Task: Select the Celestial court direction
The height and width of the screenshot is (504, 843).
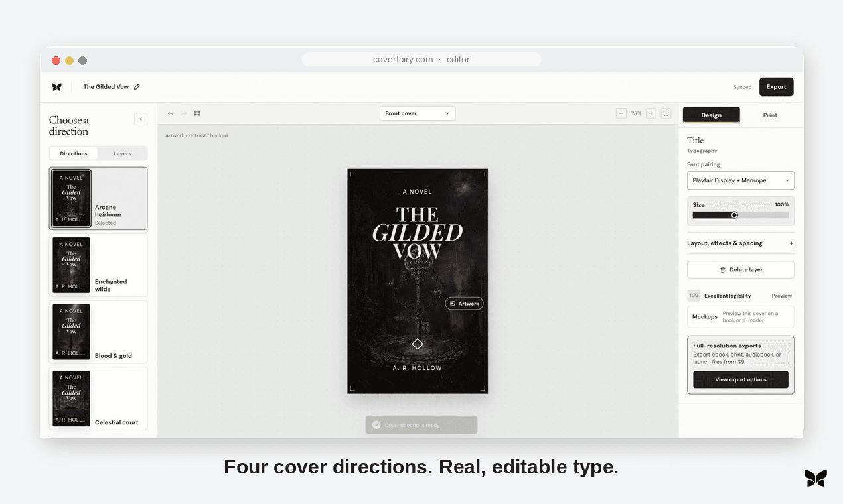Action: tap(98, 399)
